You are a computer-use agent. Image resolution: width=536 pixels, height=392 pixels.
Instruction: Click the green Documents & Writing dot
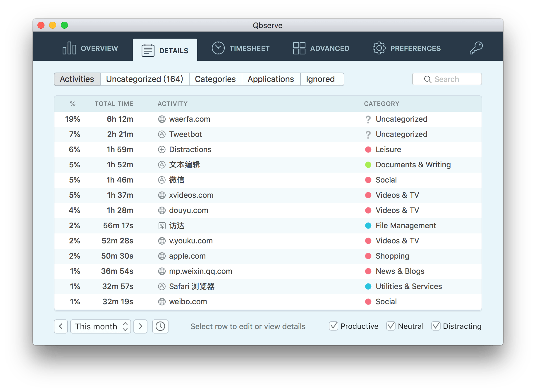[x=368, y=165]
